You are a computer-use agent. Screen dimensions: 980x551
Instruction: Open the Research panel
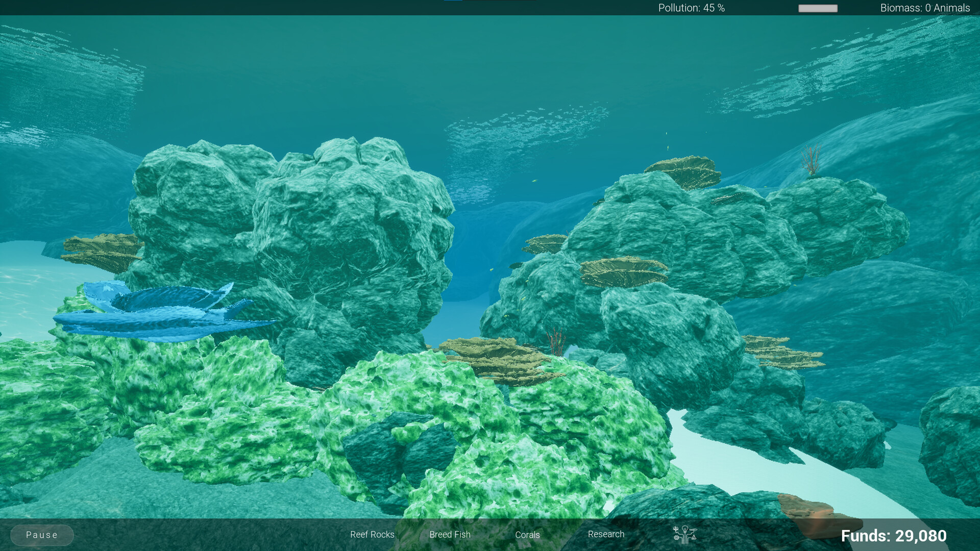coord(606,535)
